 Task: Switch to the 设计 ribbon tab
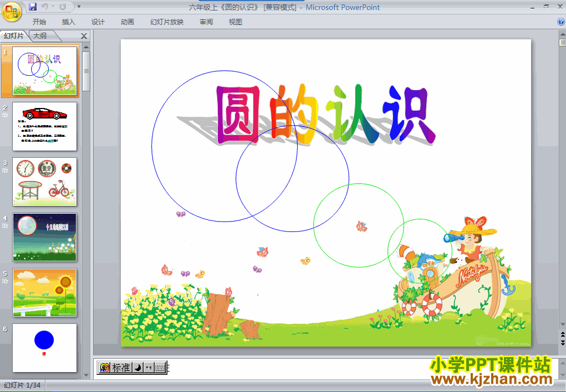click(x=98, y=22)
